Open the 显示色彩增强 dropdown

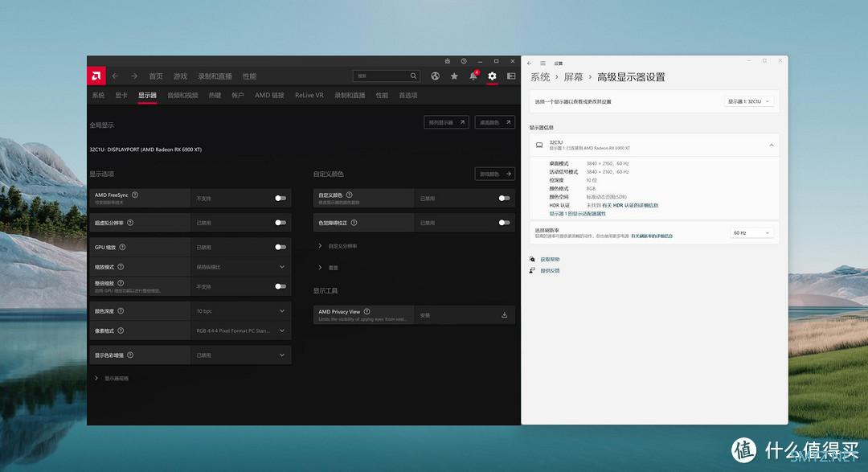[x=241, y=355]
